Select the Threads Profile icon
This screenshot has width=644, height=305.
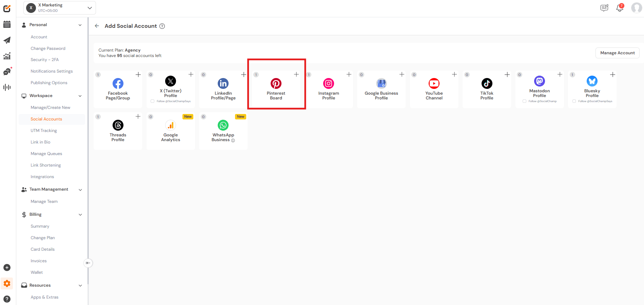point(118,125)
